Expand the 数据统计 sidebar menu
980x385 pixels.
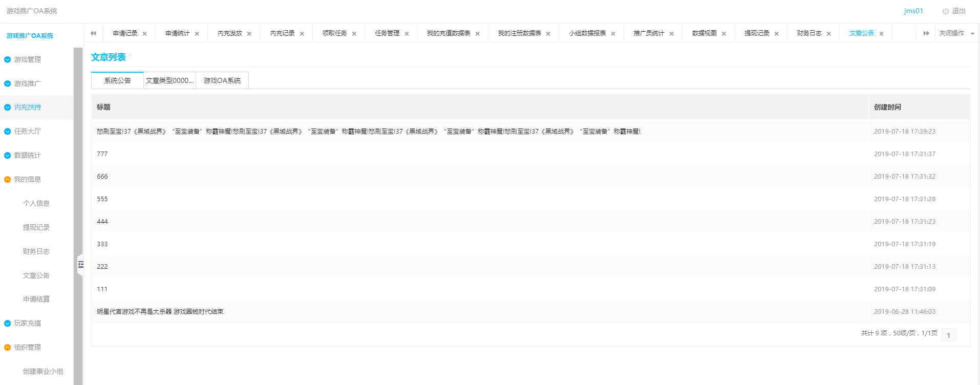pyautogui.click(x=28, y=155)
